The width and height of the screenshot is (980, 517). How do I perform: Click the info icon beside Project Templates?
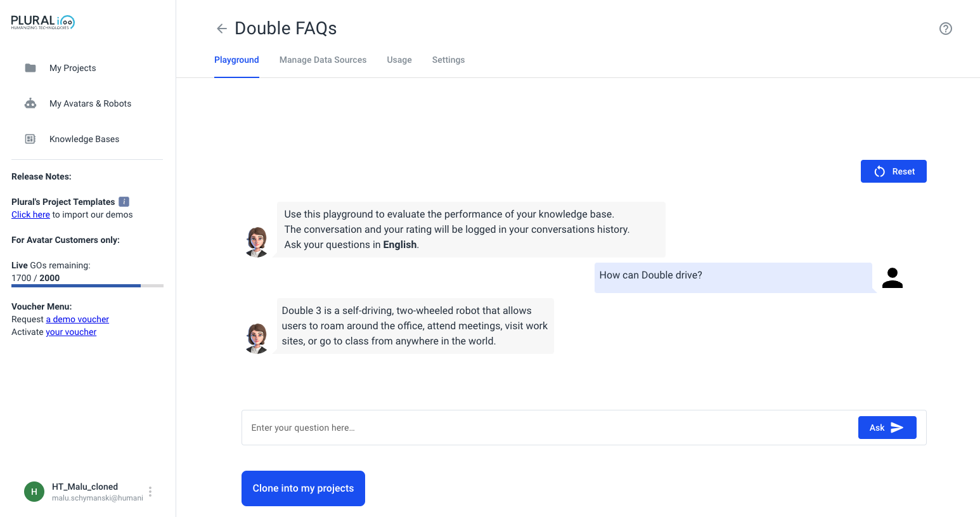(x=124, y=202)
